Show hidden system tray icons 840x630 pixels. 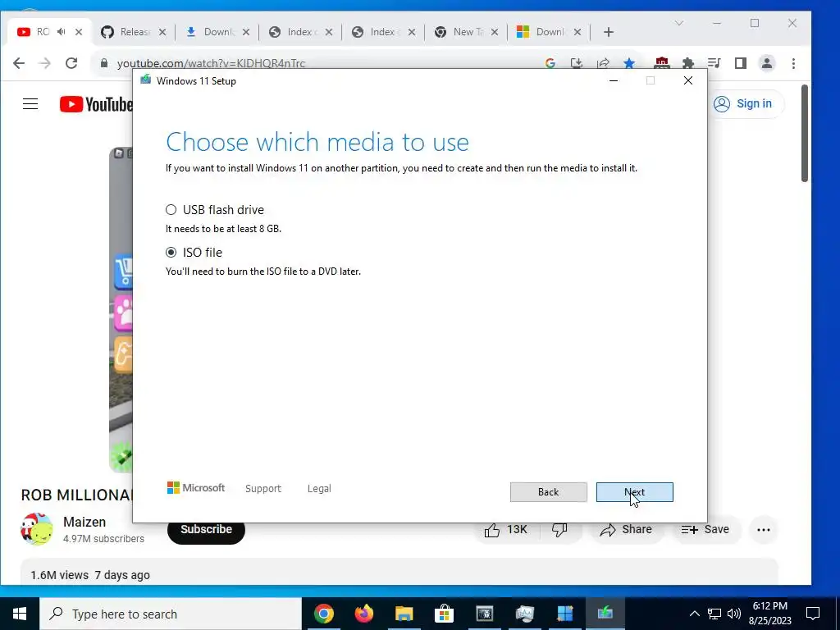694,614
